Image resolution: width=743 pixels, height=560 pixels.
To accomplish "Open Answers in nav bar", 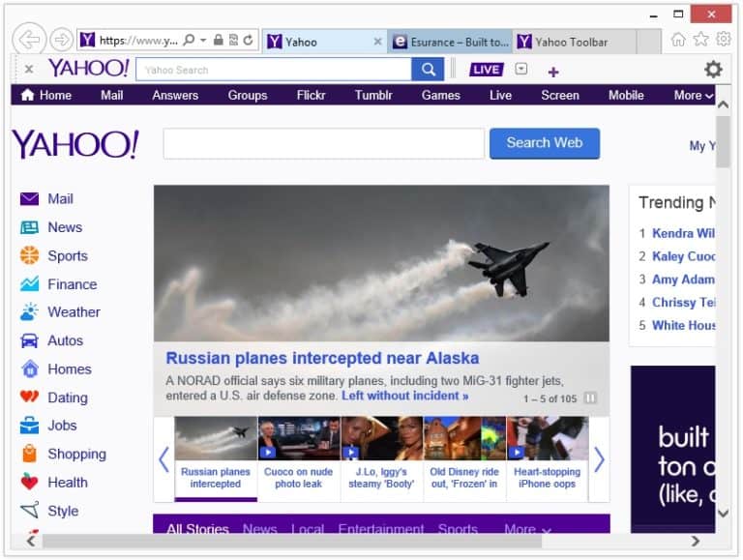I will [175, 95].
